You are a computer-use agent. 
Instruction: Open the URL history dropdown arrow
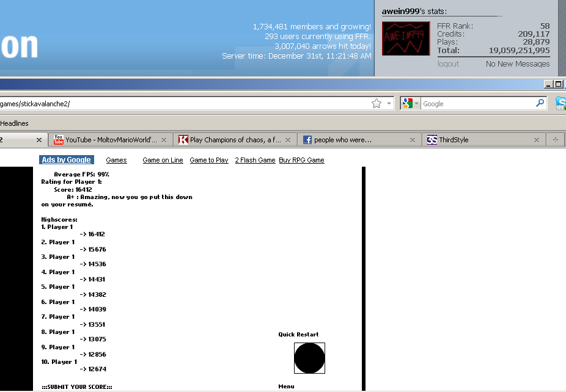coord(389,104)
